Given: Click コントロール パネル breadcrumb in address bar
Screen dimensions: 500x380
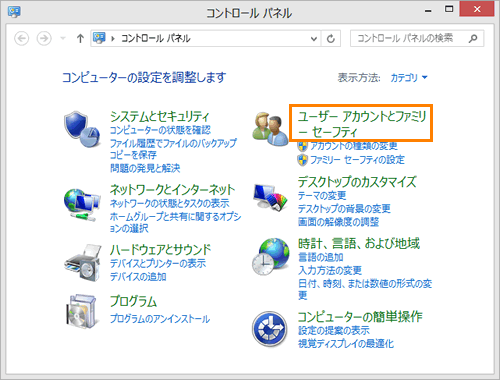Looking at the screenshot, I should click(155, 39).
